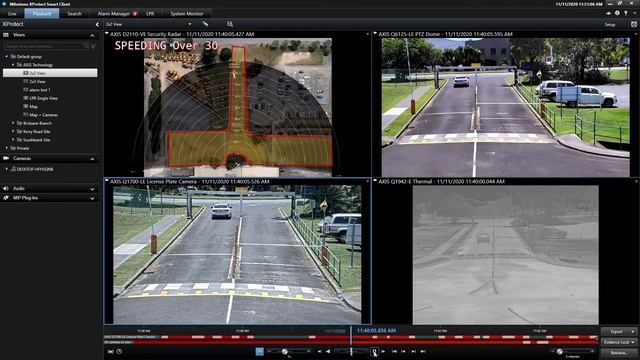Step to the previous image
This screenshot has height=360, width=640.
click(x=404, y=351)
